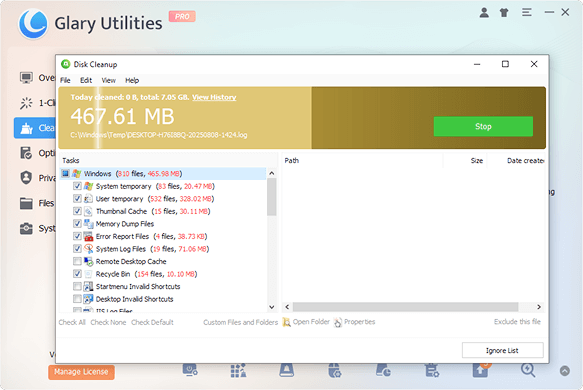
Task: Uncheck User temporary checkbox
Action: click(77, 199)
